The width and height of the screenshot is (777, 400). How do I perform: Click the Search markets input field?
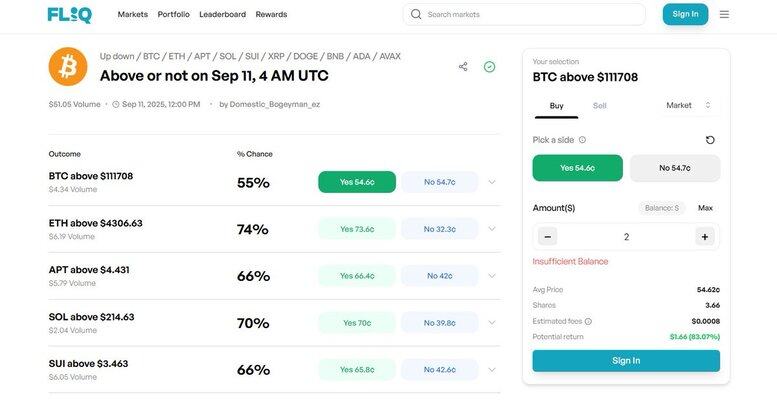click(x=524, y=14)
